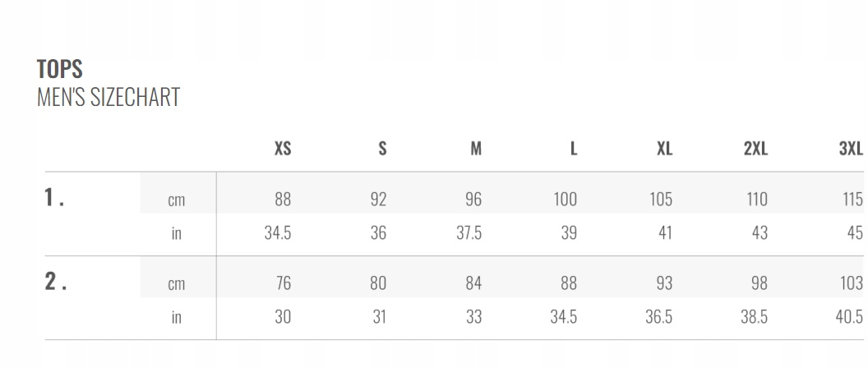Select the XS size column header
Viewport: 868px width, 368px height.
click(283, 149)
